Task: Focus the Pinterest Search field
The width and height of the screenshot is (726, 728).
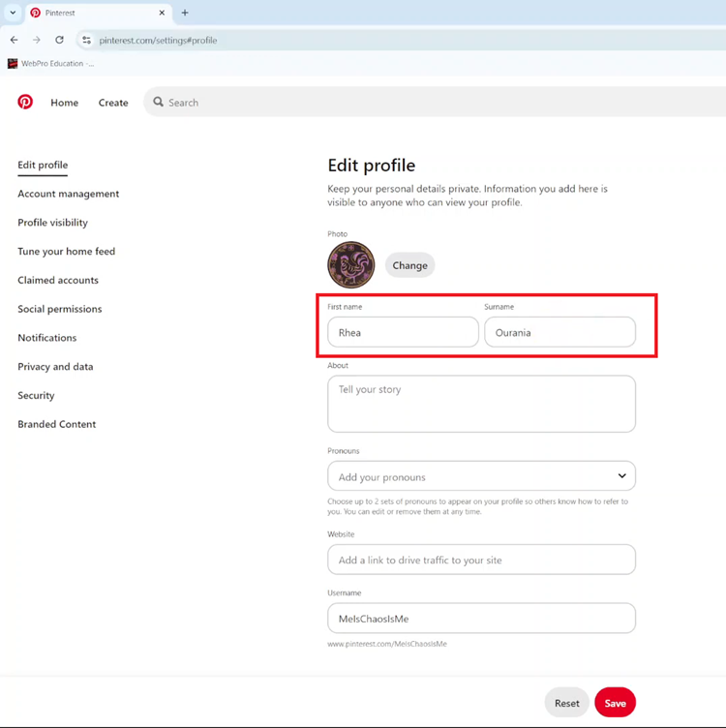Action: 435,103
